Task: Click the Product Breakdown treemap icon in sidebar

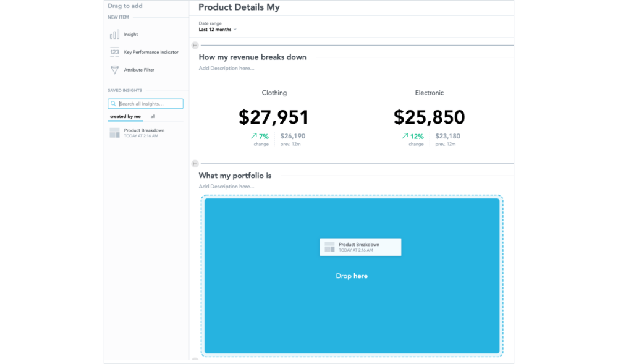Action: click(114, 133)
